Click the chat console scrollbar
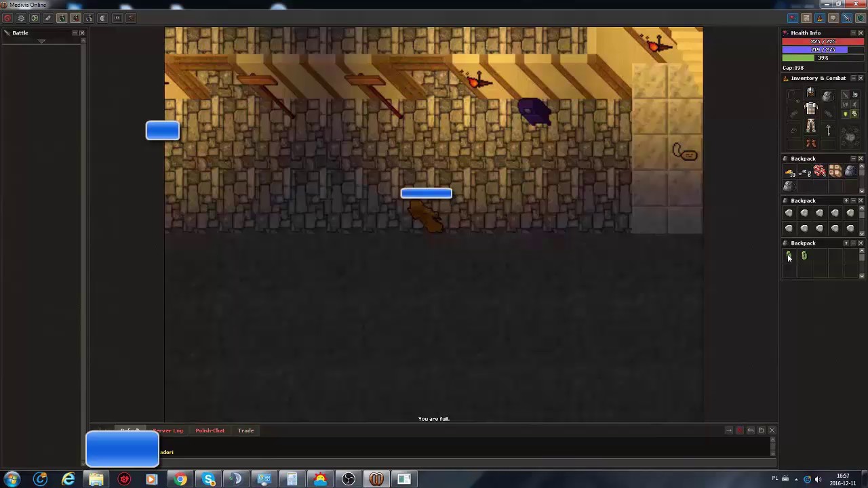Viewport: 868px width, 488px height. click(772, 447)
